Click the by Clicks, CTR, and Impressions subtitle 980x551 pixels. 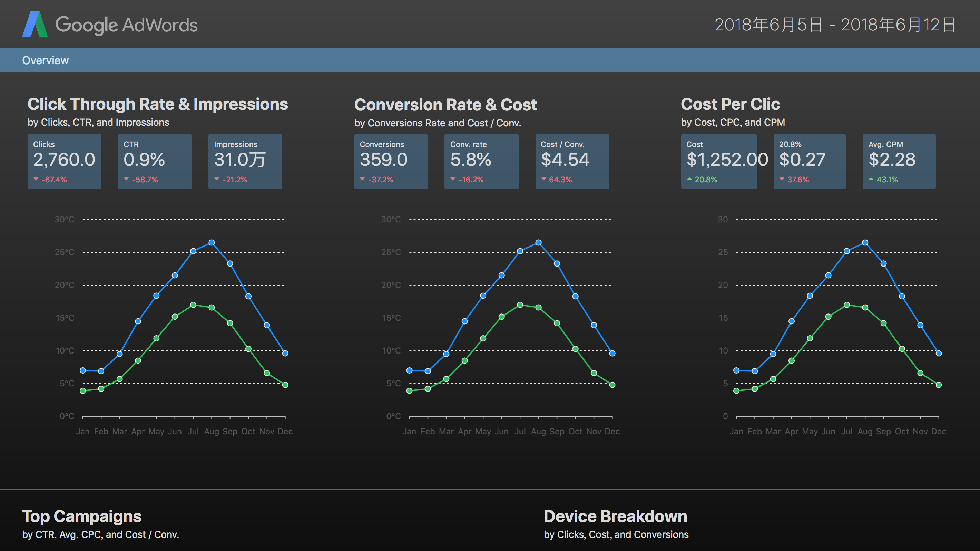[x=99, y=122]
